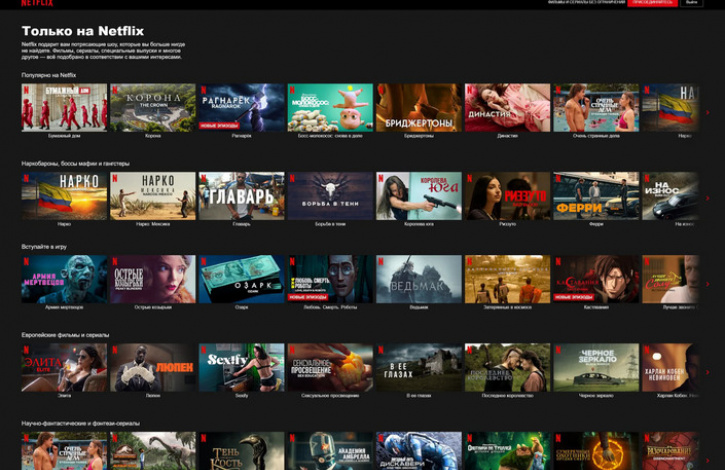Screen dimensions: 725x470
Task: Open the Армия мертвецов zombie thumbnail
Action: click(x=64, y=279)
